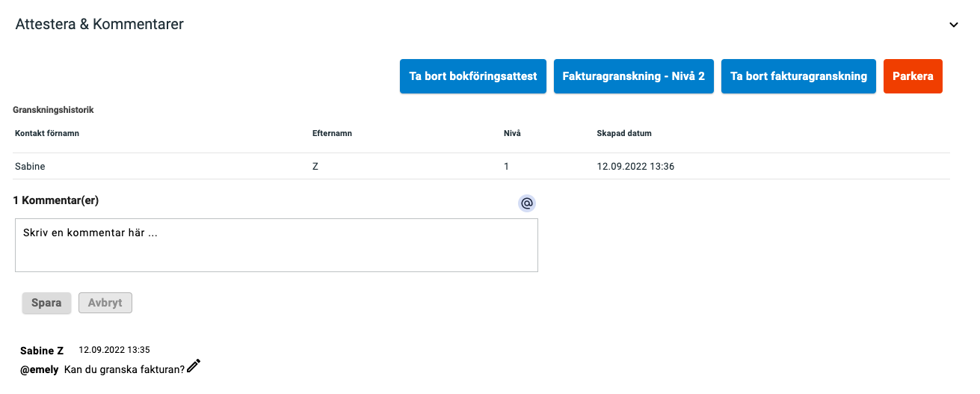
Task: Click comment timestamp 12.09.2022 13:35
Action: (x=114, y=350)
